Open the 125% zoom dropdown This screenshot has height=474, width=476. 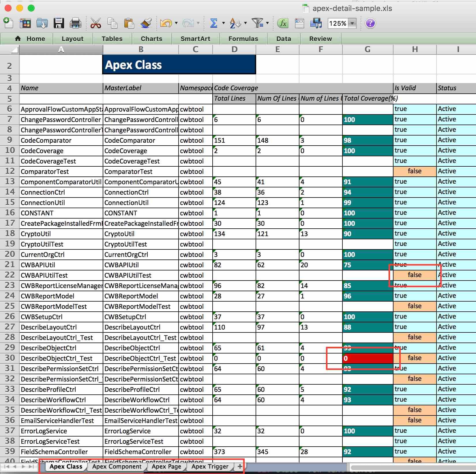pos(352,23)
